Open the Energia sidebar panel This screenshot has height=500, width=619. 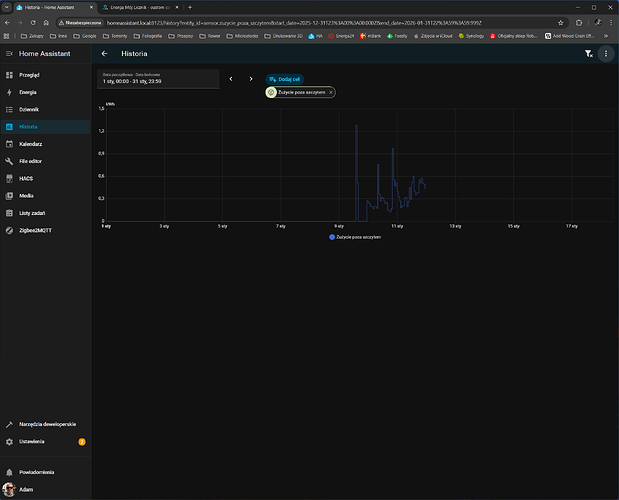click(x=28, y=92)
